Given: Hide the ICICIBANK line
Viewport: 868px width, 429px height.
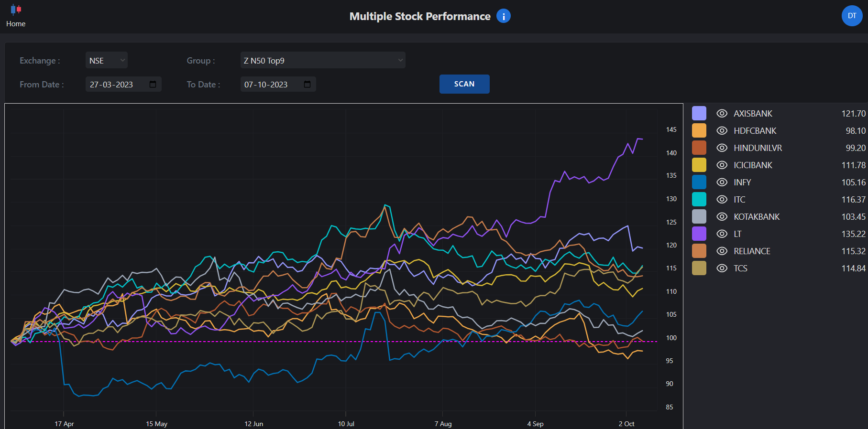Looking at the screenshot, I should pos(722,165).
